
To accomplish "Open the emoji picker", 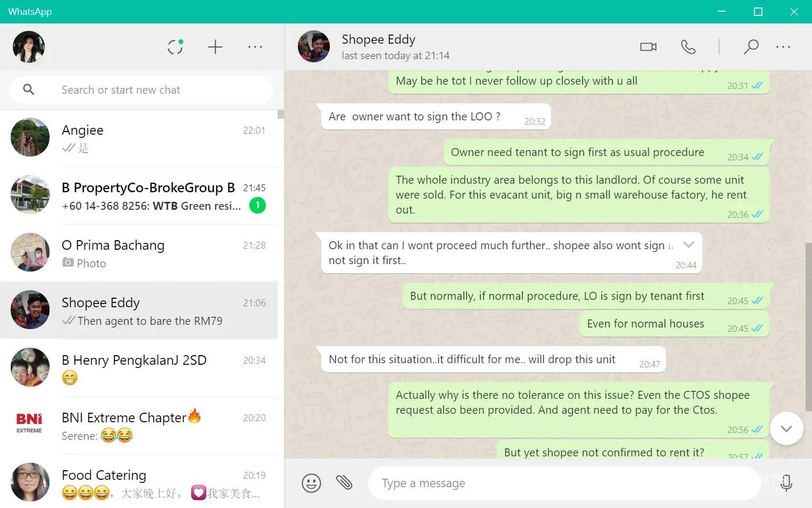I will pos(312,484).
